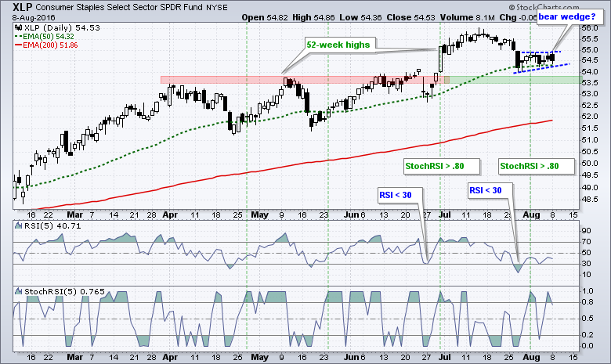Click the candlestick icon beside XLP (Daily)
Viewport: 611px width, 364px height.
[x=18, y=27]
